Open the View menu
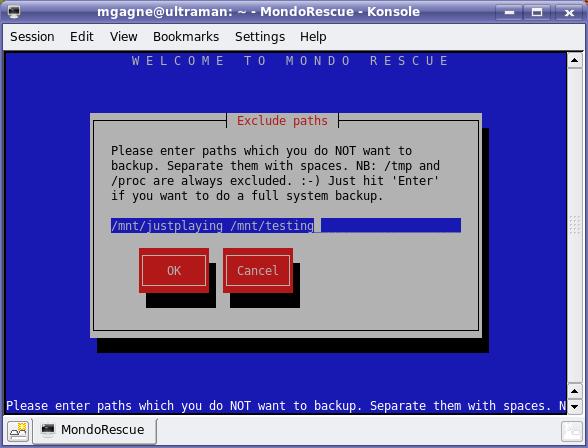Viewport: 588px width, 448px height. [x=123, y=37]
